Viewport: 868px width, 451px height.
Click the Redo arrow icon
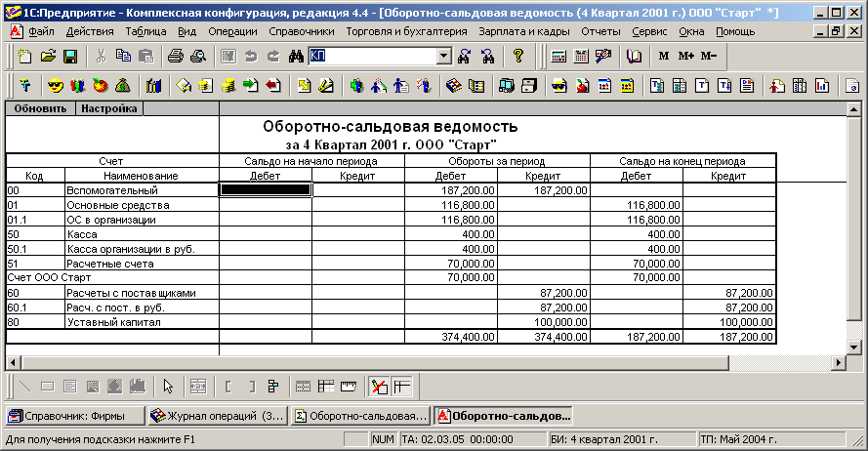click(273, 56)
